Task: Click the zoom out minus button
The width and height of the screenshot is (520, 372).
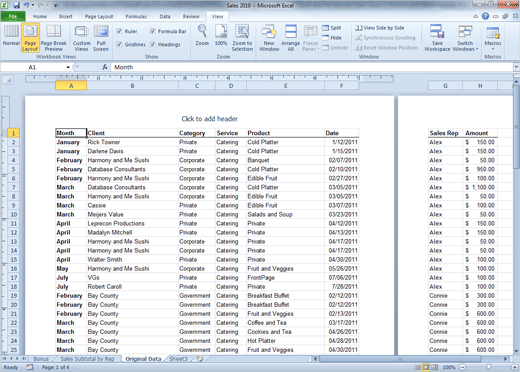Action: (x=462, y=367)
